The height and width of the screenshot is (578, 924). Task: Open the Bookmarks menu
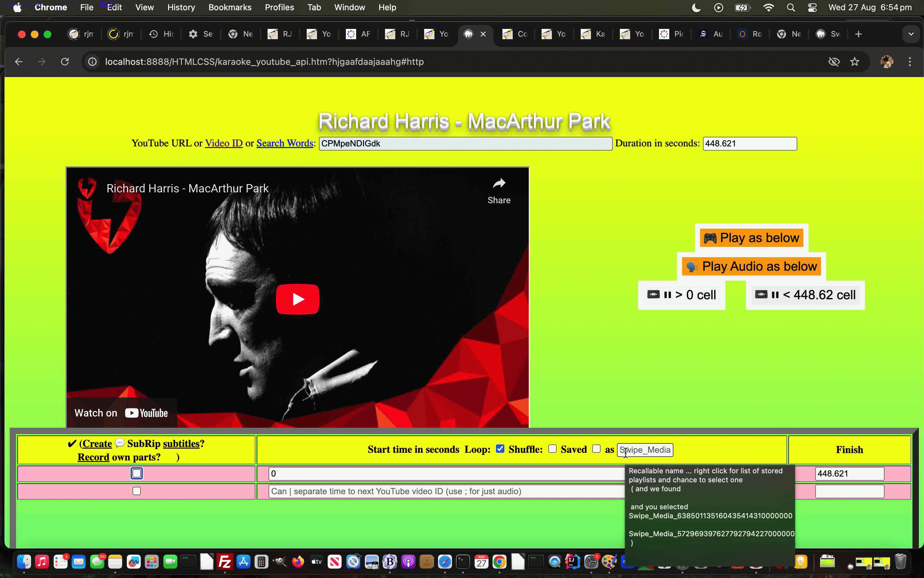tap(230, 7)
